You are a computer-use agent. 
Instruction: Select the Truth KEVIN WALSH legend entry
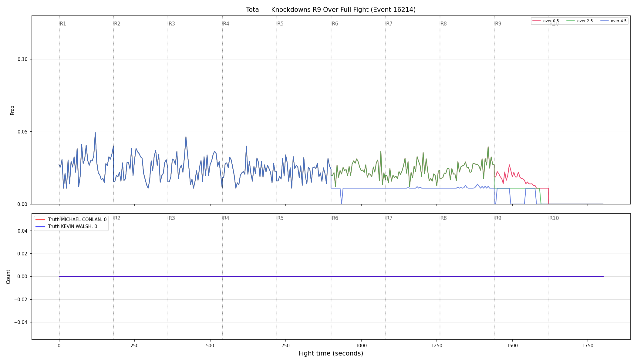tap(66, 226)
